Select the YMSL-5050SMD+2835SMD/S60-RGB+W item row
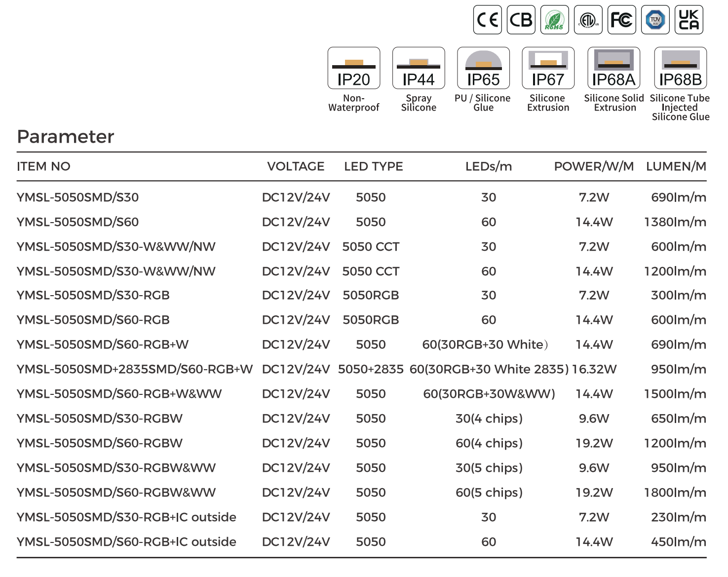728x577 pixels. (134, 369)
